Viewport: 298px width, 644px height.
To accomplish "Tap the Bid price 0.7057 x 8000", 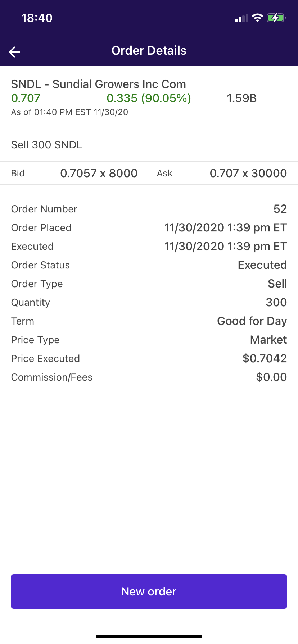I will click(99, 173).
